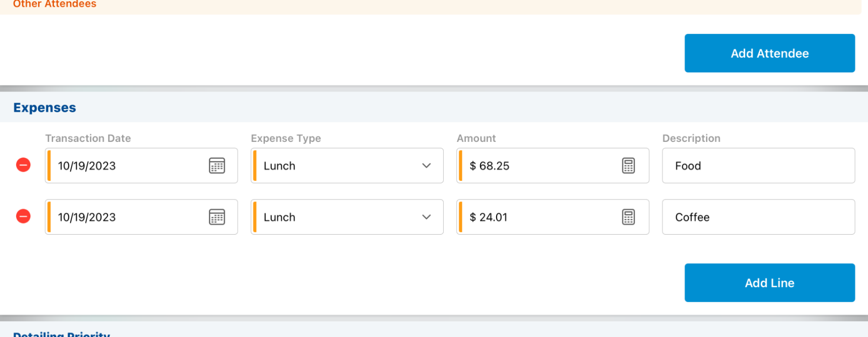Edit the Food description field
The width and height of the screenshot is (868, 337).
pos(758,166)
